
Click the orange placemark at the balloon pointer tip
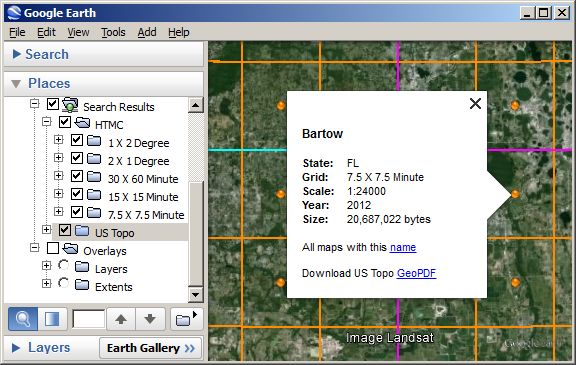tap(515, 194)
